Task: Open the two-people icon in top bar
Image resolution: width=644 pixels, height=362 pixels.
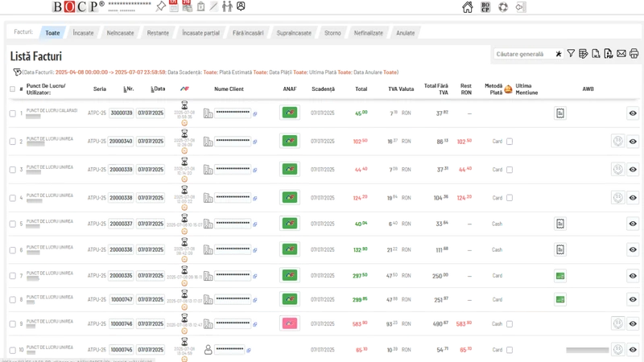Action: 227,6
